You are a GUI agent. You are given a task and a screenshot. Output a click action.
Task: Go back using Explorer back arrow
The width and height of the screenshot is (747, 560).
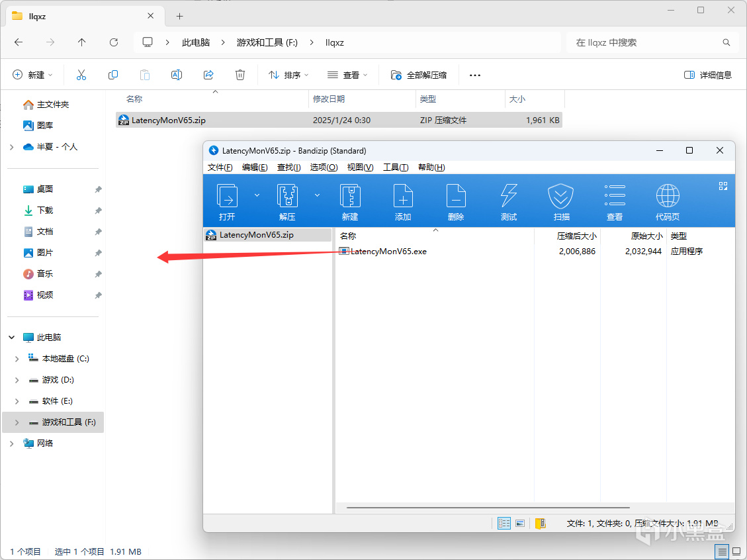coord(19,42)
